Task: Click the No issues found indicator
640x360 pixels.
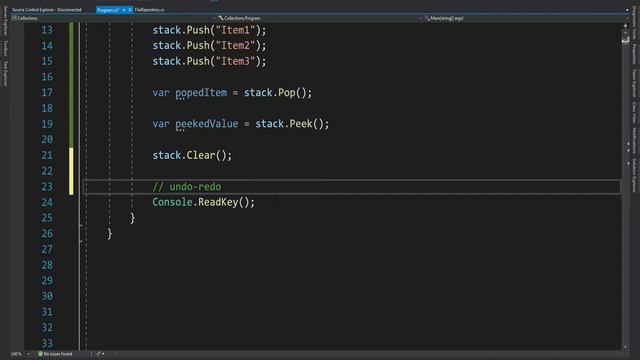Action: coord(55,354)
